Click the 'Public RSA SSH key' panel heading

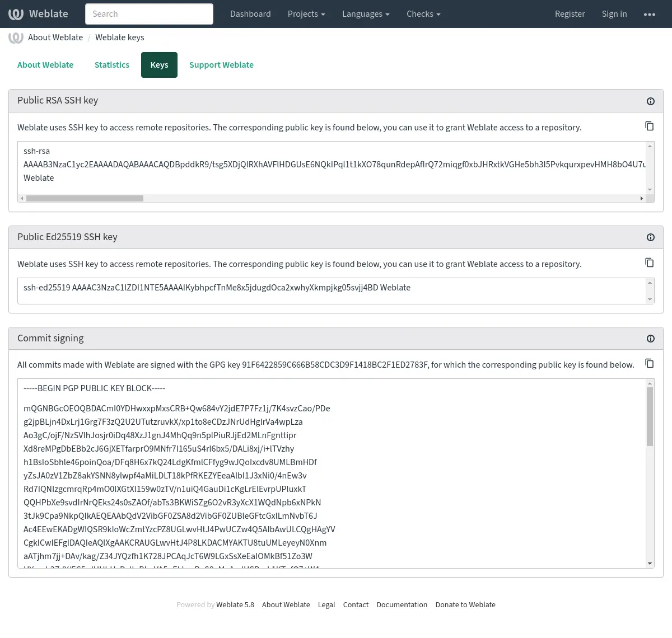[58, 101]
